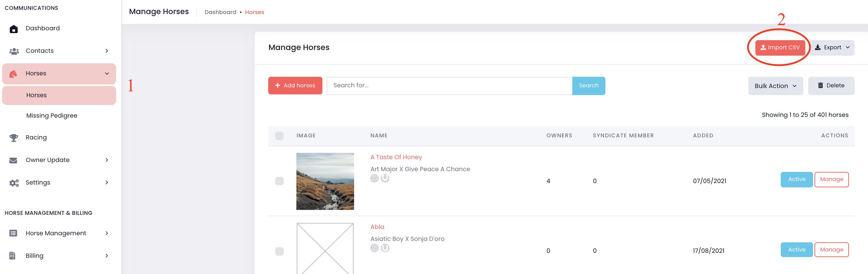This screenshot has width=868, height=274.
Task: Click the Owner Update envelope icon
Action: [13, 160]
